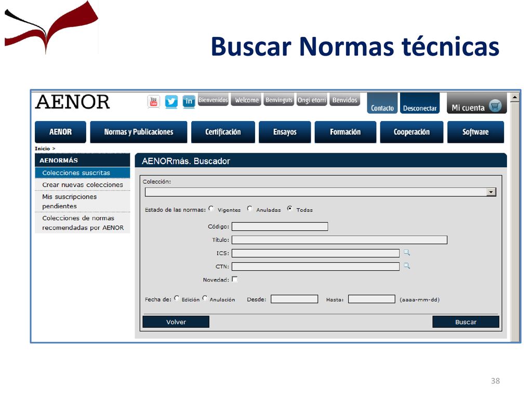Switch language to Bienvenidos (Spanish)
532x399 pixels.
pyautogui.click(x=213, y=100)
